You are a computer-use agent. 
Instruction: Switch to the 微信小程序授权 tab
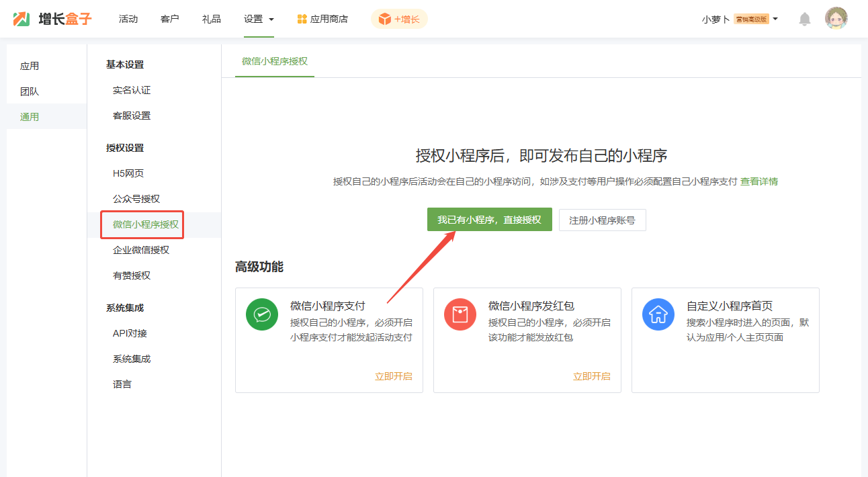(x=275, y=61)
